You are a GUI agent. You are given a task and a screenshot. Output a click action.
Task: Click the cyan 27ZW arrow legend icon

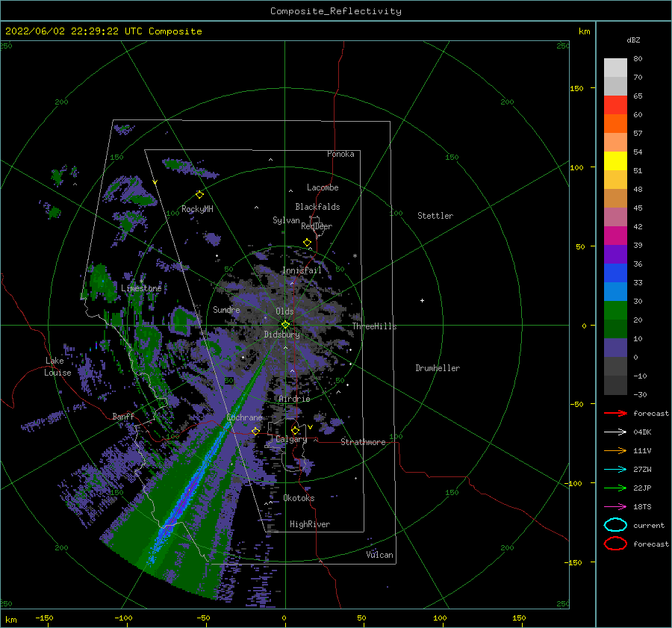click(x=615, y=470)
